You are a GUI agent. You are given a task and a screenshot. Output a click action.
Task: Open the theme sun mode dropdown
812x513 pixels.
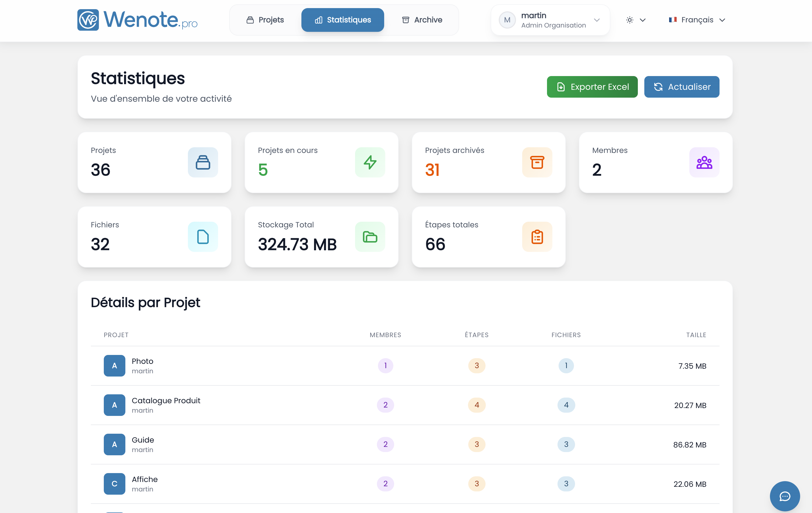pos(635,20)
